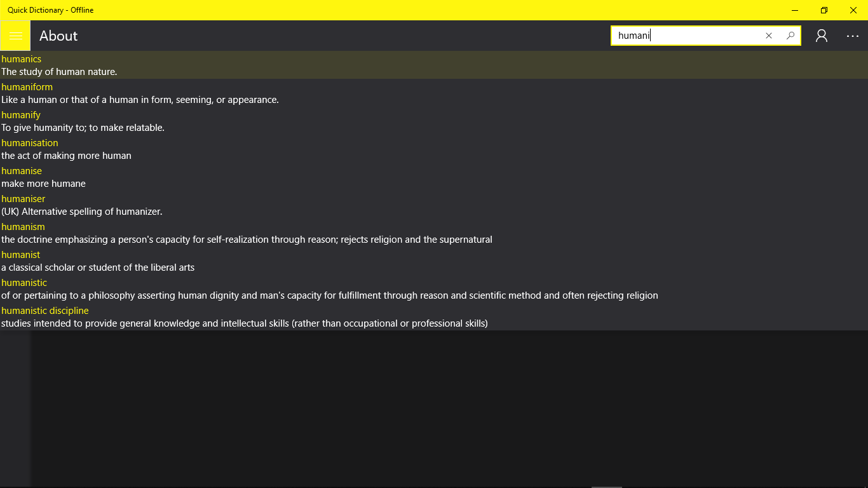Close the Quick Dictionary window

[853, 10]
